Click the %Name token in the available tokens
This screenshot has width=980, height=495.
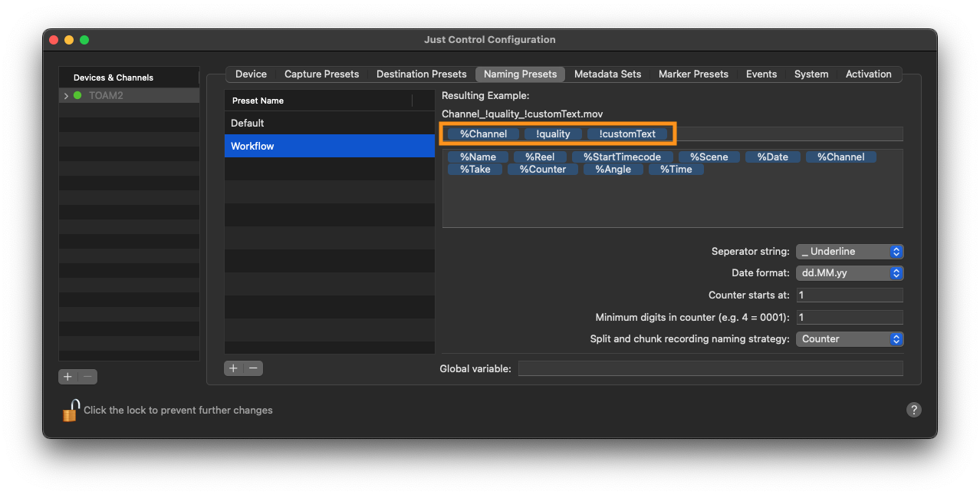(478, 157)
